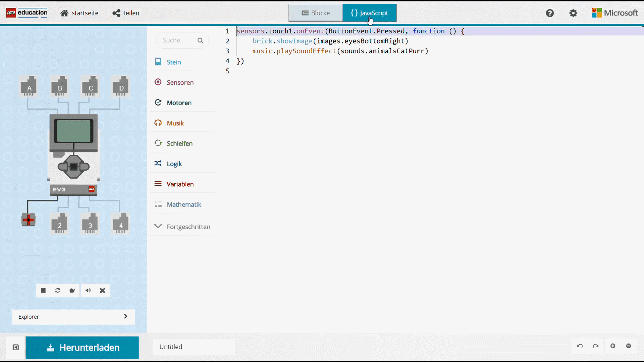Switch to the Blöcke editor tab

[316, 13]
